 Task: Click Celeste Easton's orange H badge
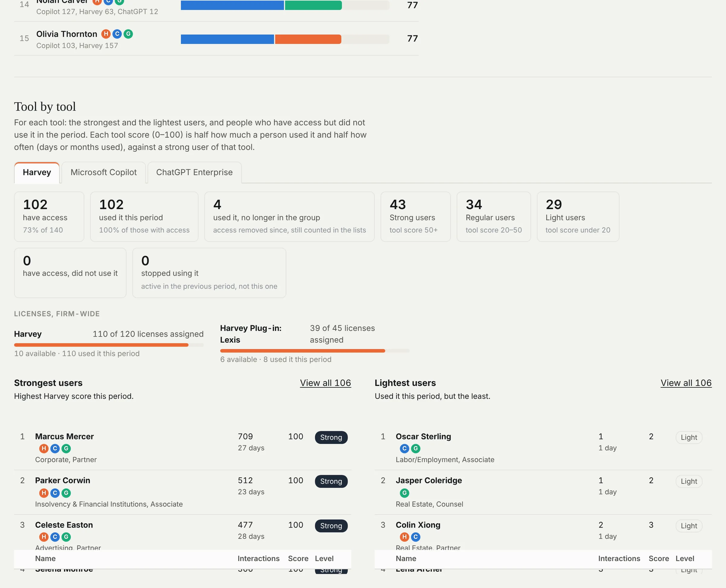(x=44, y=537)
